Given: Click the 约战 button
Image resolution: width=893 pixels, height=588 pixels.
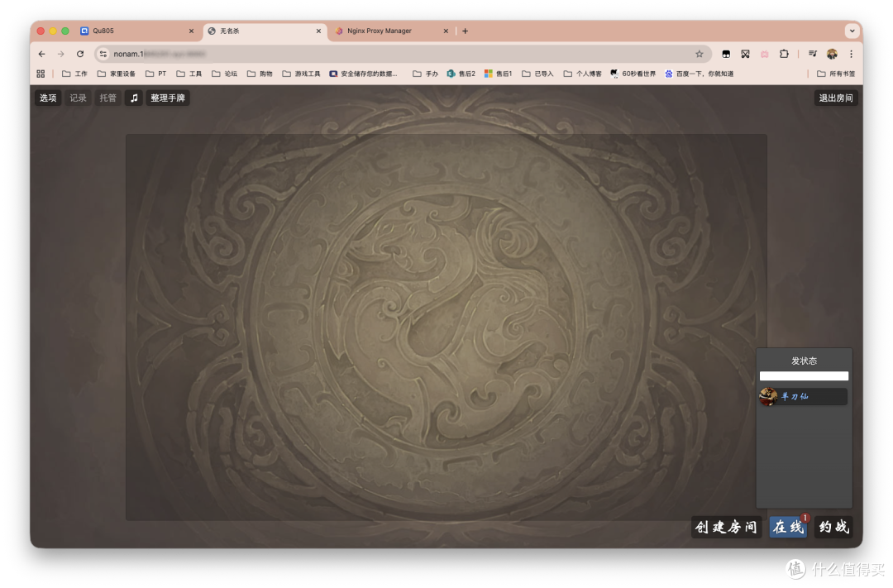Looking at the screenshot, I should [x=833, y=527].
